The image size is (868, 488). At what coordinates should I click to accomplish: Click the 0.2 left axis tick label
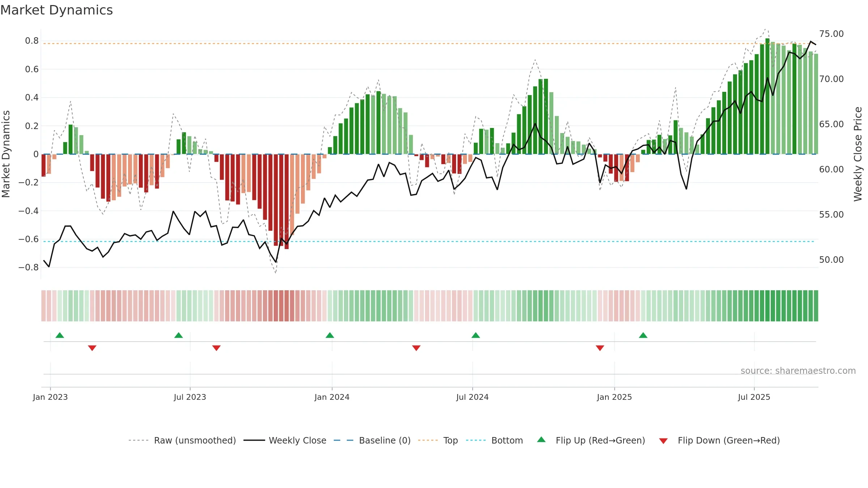(x=32, y=126)
